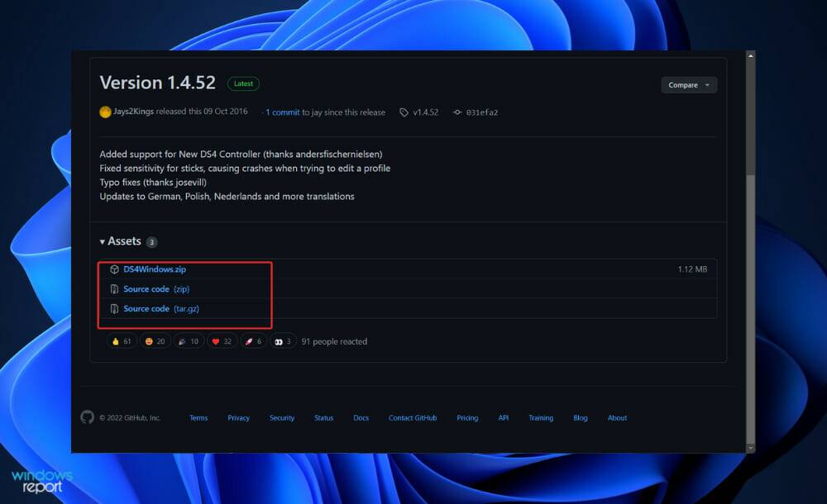Download Source code (zip)
This screenshot has height=504, width=827.
(x=156, y=289)
